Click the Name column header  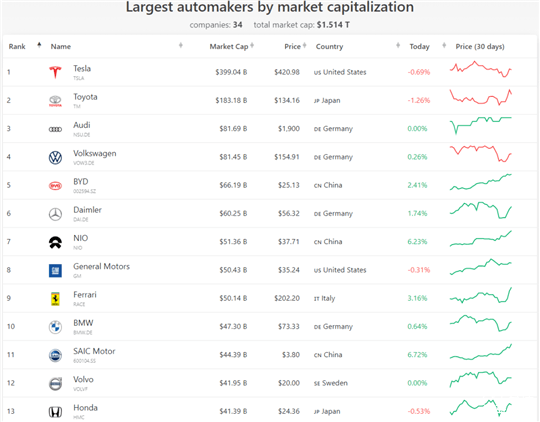point(61,47)
